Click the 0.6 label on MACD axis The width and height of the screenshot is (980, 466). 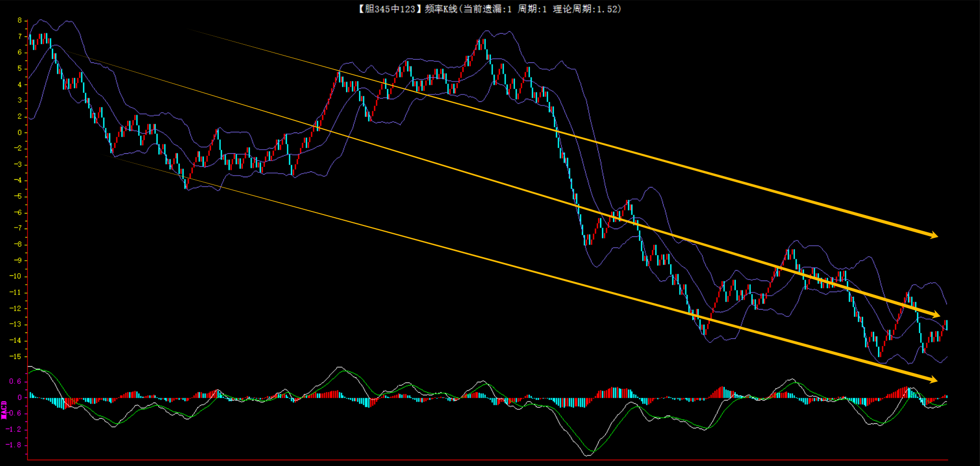tap(15, 381)
